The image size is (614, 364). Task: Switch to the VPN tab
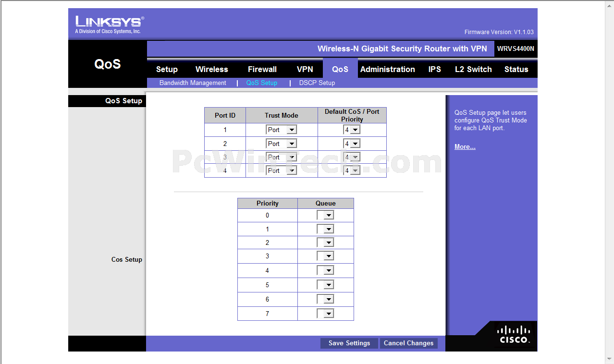coord(305,69)
